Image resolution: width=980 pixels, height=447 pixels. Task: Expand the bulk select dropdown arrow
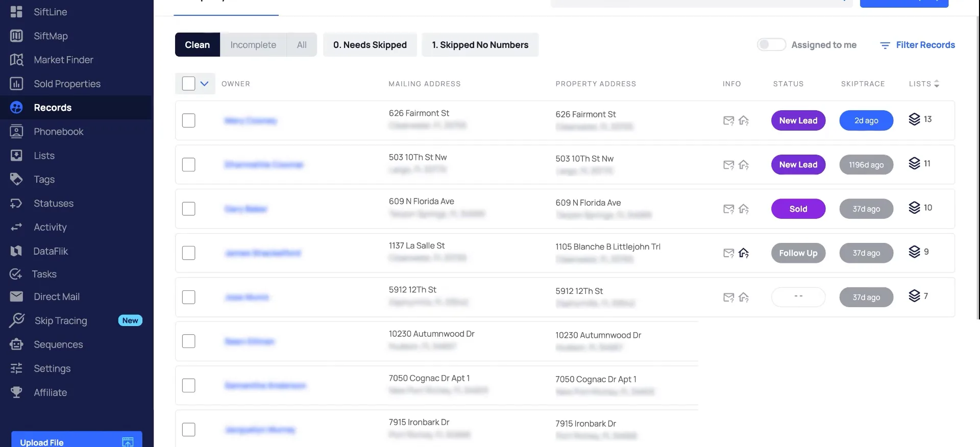204,84
